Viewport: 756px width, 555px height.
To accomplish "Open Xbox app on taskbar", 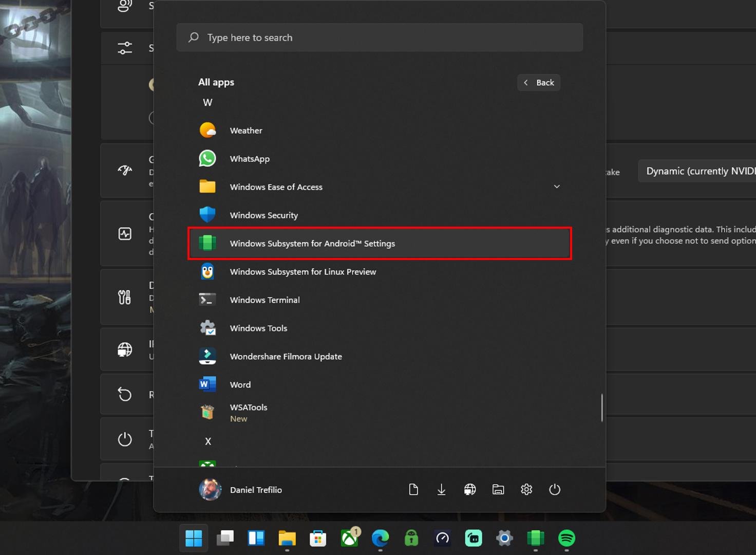I will [x=350, y=538].
